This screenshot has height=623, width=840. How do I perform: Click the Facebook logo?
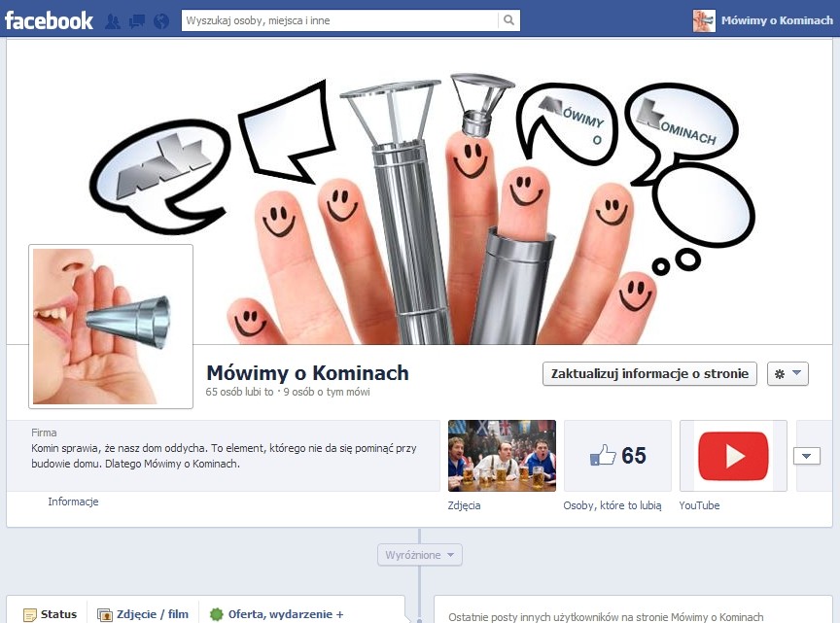tap(49, 20)
